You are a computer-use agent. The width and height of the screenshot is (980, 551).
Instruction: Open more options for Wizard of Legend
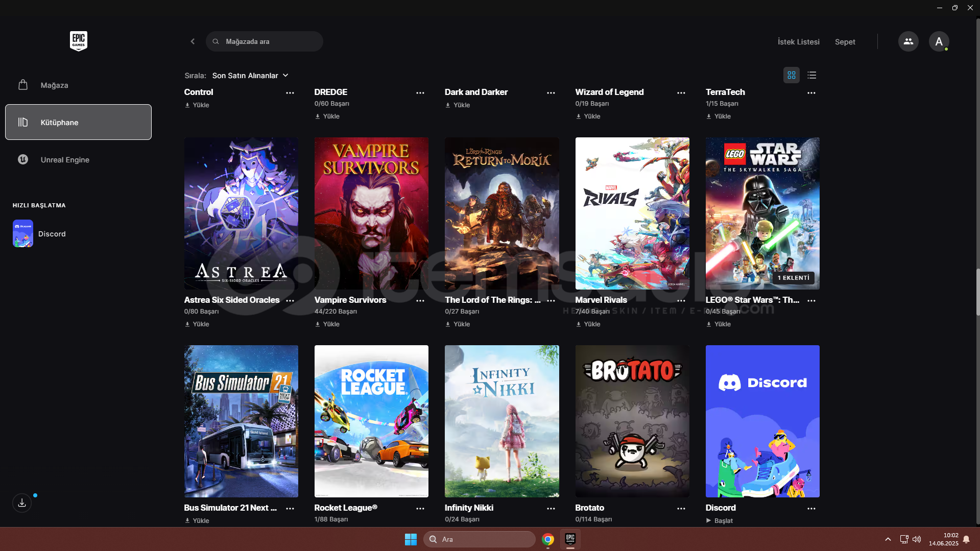(x=681, y=93)
